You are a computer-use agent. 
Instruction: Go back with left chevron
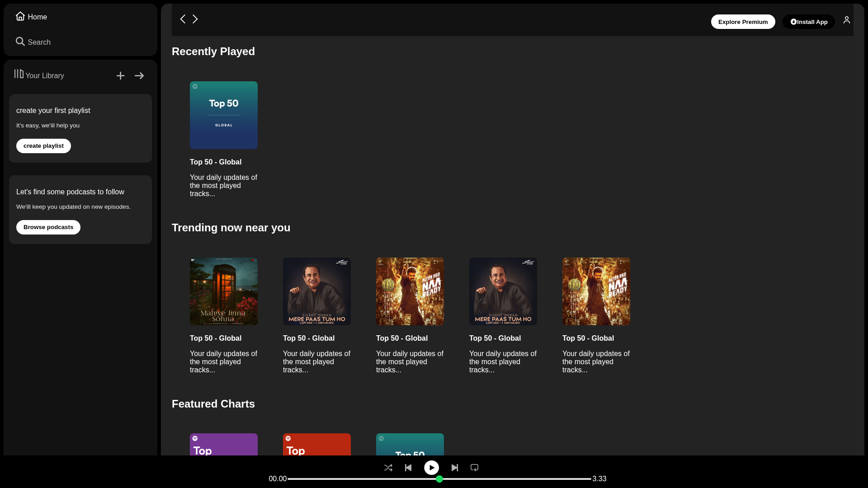click(183, 19)
